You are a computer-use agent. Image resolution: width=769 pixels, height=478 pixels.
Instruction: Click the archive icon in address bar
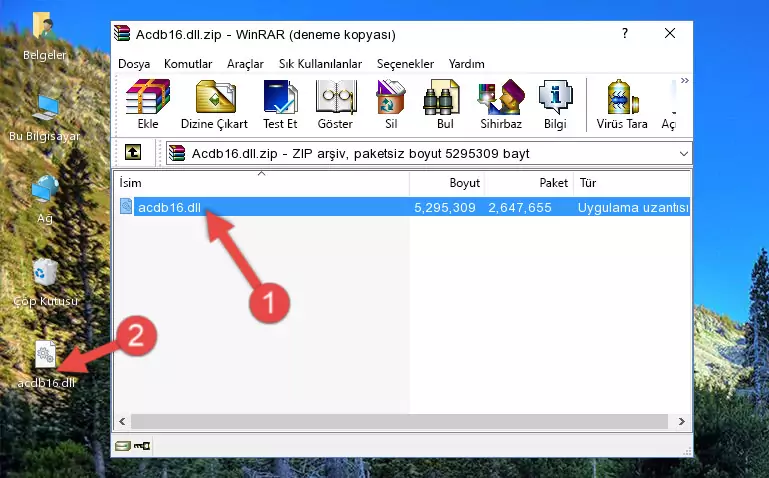177,153
